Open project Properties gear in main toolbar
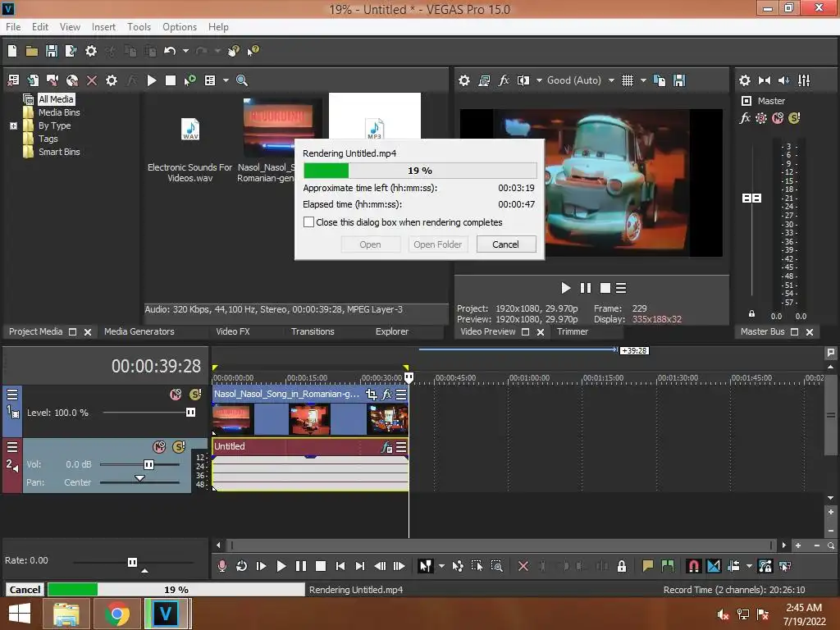Viewport: 840px width, 630px height. [91, 51]
